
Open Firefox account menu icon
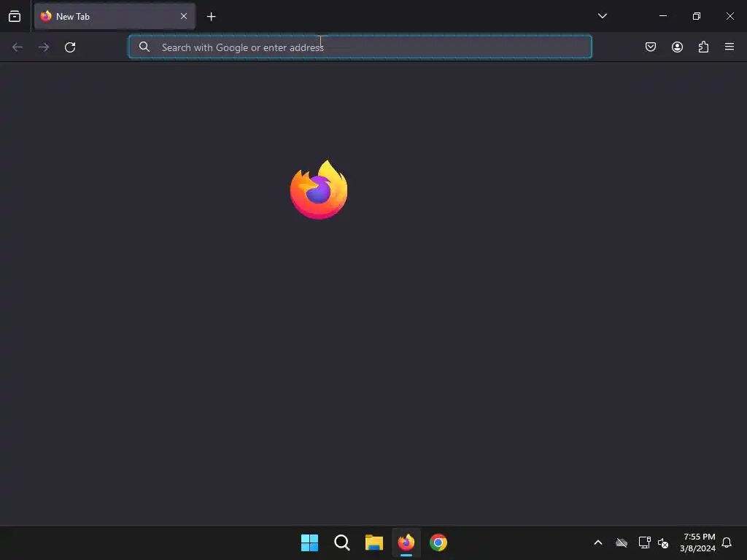pos(677,47)
